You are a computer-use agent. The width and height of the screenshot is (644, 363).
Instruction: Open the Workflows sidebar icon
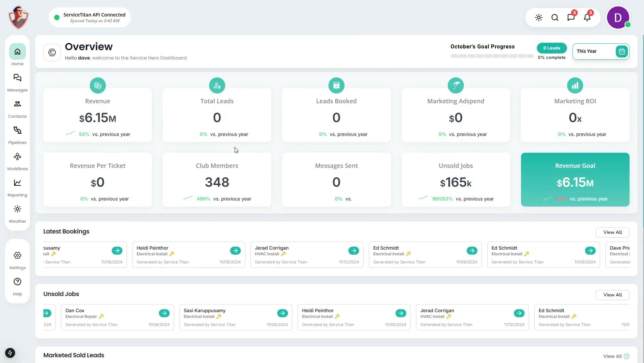point(17,157)
